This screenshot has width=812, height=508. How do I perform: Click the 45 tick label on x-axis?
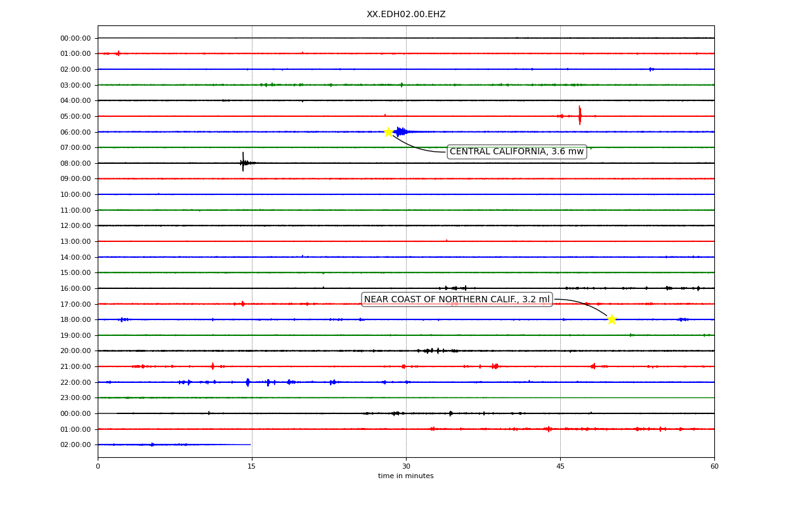pyautogui.click(x=560, y=467)
